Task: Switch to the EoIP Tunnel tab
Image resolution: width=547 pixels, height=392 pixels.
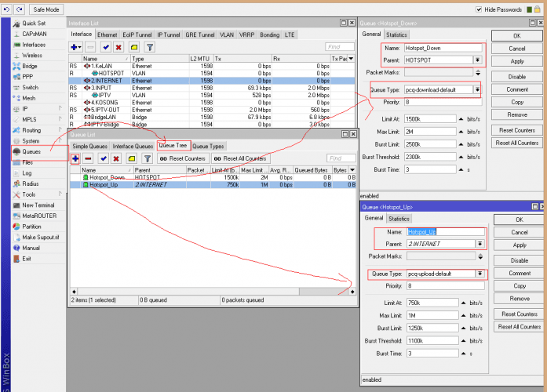Action: tap(137, 34)
